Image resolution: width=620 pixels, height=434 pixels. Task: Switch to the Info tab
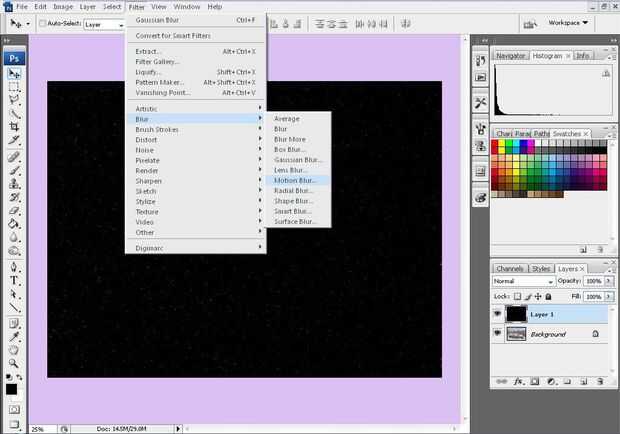(x=582, y=56)
